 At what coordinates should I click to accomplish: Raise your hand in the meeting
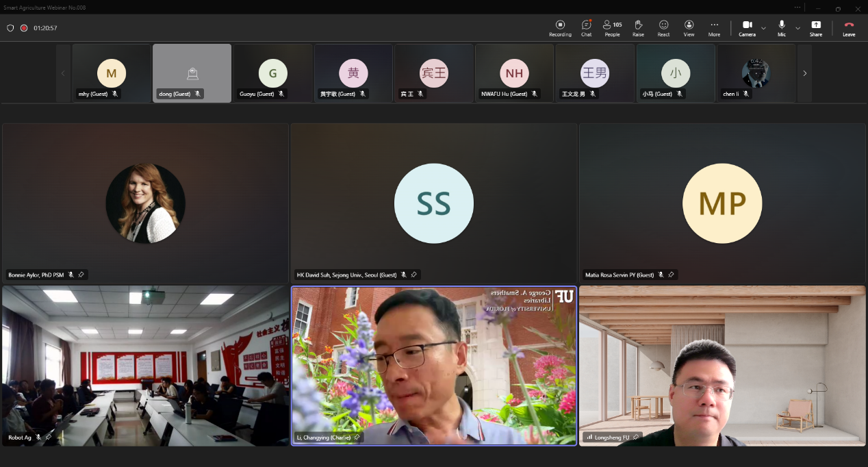638,27
